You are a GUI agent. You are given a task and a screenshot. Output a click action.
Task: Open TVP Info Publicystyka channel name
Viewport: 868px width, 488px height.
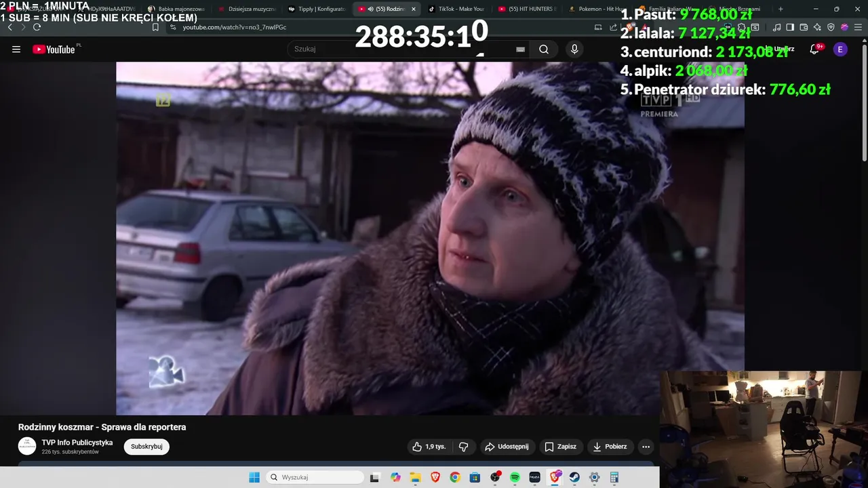77,443
